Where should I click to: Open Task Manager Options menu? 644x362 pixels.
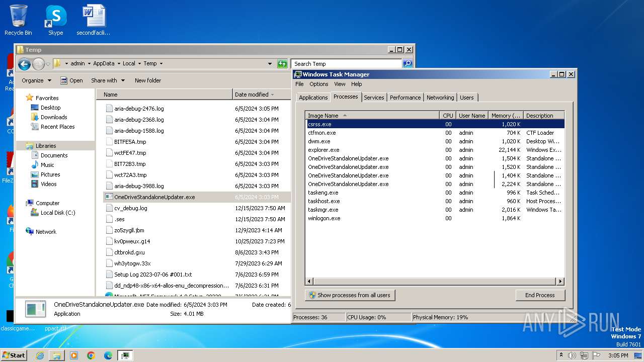click(318, 84)
